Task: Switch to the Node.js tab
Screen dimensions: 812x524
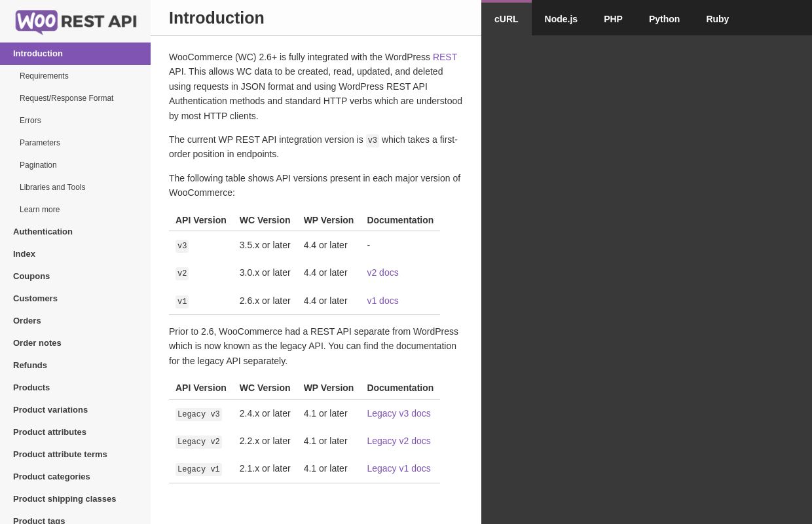Action: pyautogui.click(x=561, y=19)
